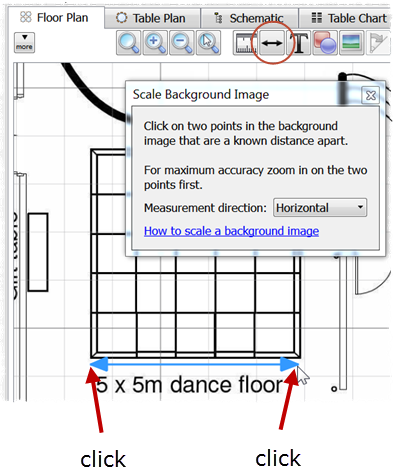The image size is (393, 475).
Task: Select the scale background image arrow tool
Action: (x=272, y=43)
